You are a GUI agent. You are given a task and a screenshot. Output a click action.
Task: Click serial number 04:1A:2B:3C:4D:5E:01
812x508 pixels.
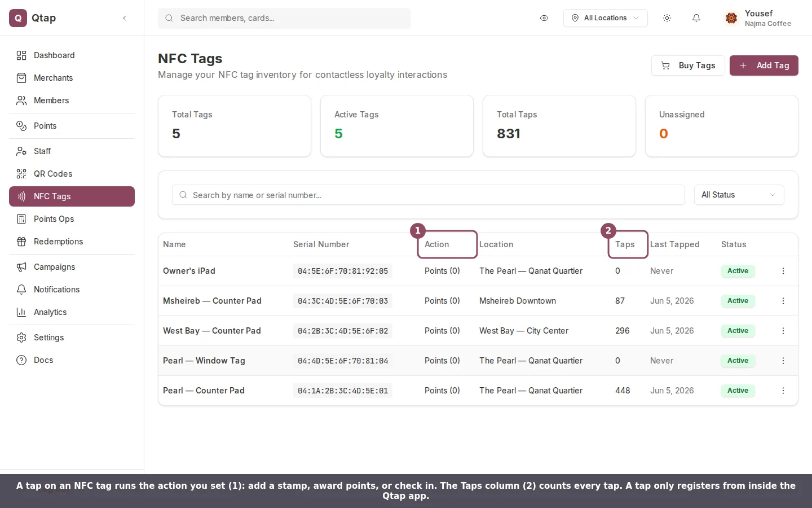(343, 391)
